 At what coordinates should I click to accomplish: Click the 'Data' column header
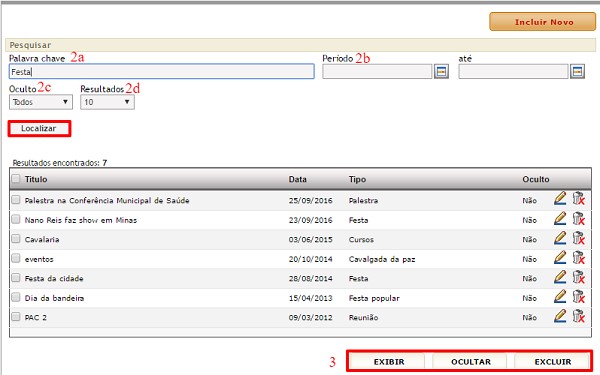tap(298, 179)
